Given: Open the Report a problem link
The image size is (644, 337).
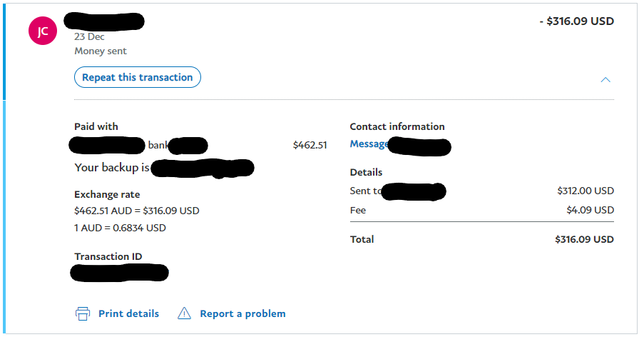Looking at the screenshot, I should tap(242, 313).
